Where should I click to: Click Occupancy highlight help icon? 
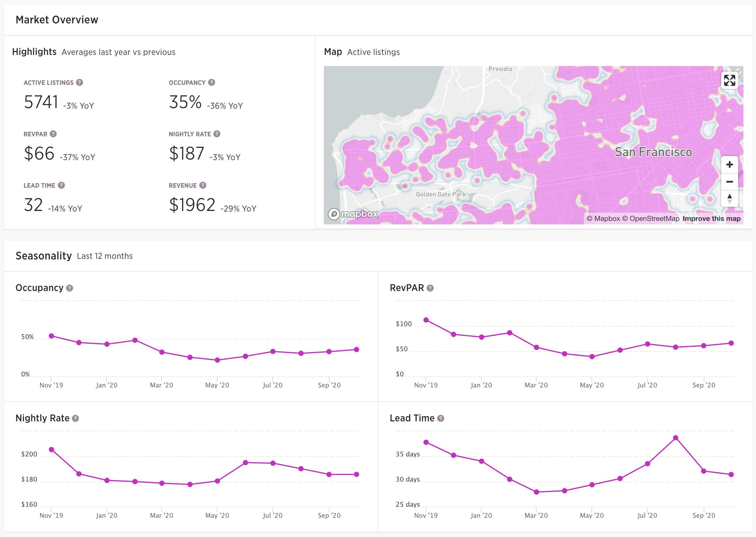coord(212,82)
